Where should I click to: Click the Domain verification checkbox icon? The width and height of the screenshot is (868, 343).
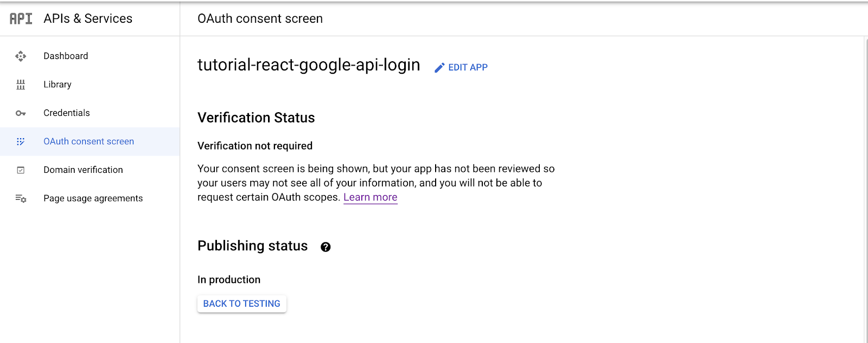(x=21, y=170)
